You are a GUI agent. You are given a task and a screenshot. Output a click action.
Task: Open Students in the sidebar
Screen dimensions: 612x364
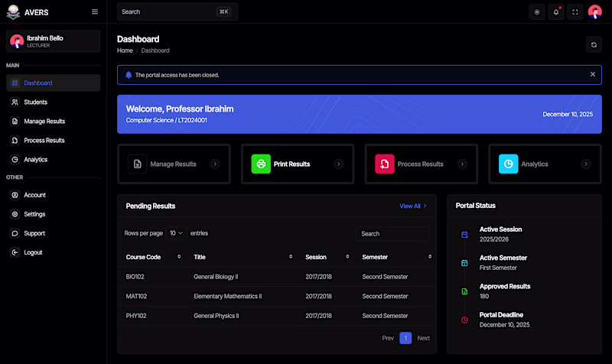pos(35,102)
